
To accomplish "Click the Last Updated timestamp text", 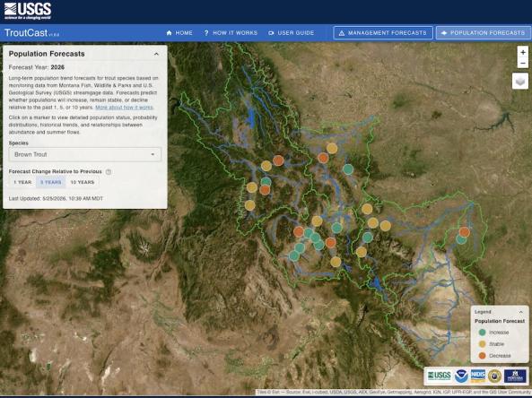I will (56, 198).
